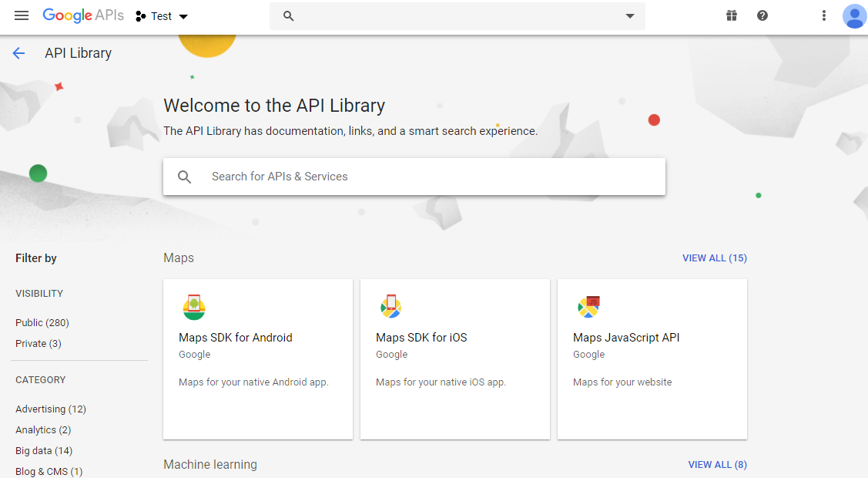Viewport: 868px width, 478px height.
Task: Click 'Maps for your website' description
Action: point(622,382)
